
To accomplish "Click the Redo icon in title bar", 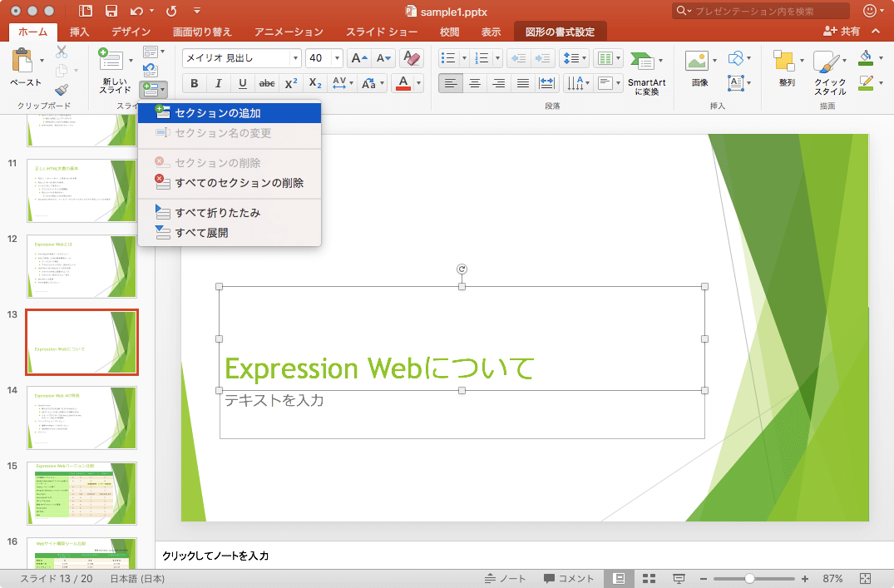I will point(171,11).
